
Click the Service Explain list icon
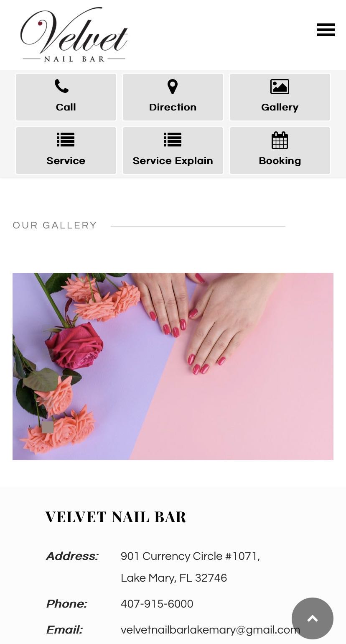[x=173, y=140]
